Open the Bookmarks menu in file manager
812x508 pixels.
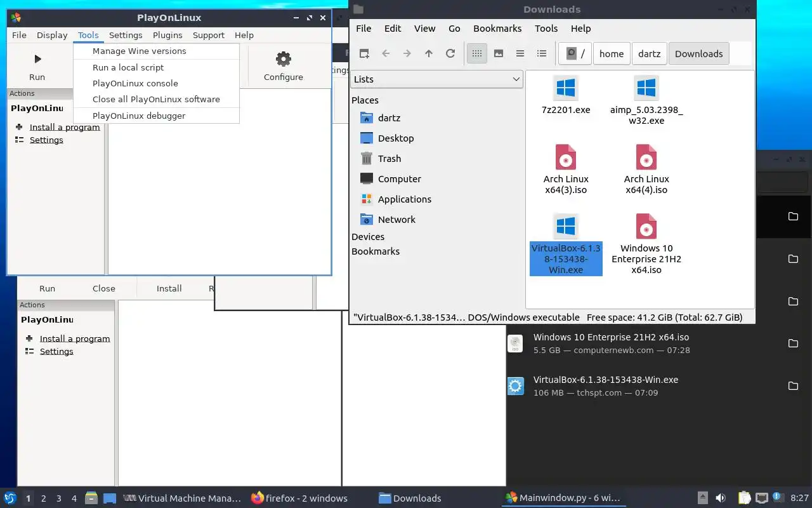(x=497, y=29)
